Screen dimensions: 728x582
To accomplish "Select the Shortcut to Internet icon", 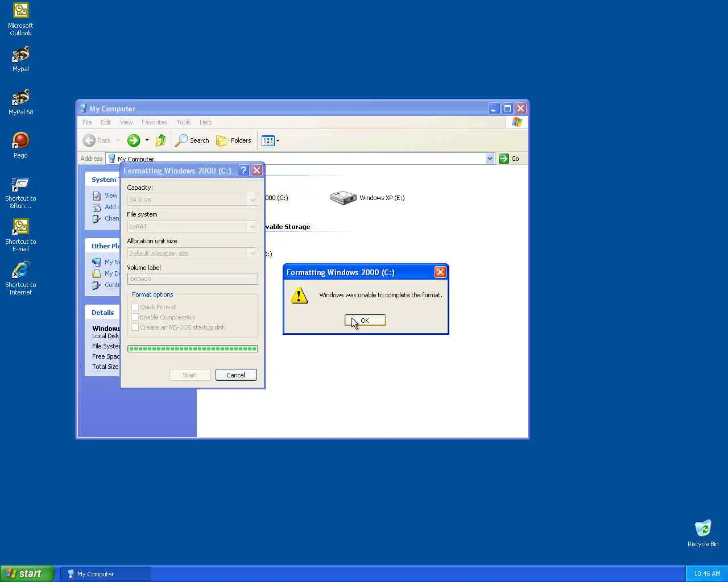I will point(20,278).
